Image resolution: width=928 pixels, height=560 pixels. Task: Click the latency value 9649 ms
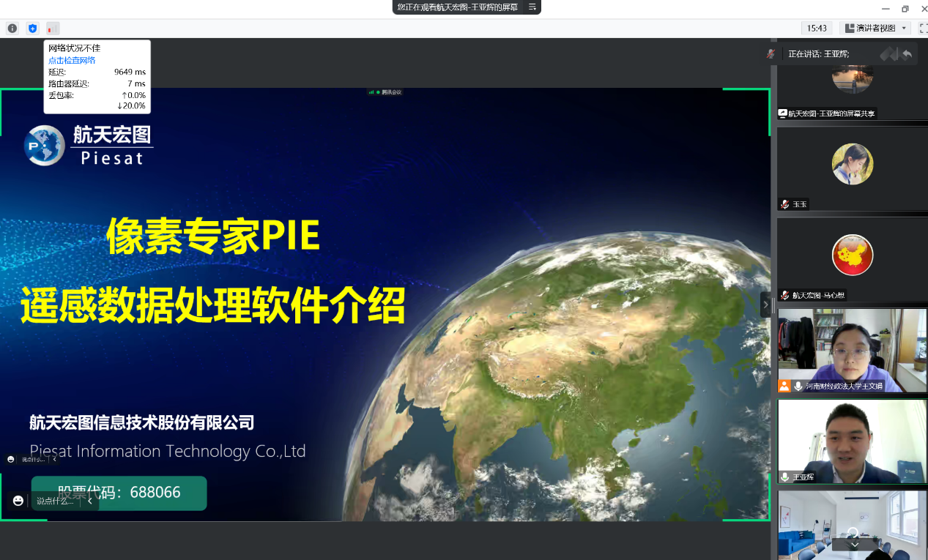coord(130,72)
